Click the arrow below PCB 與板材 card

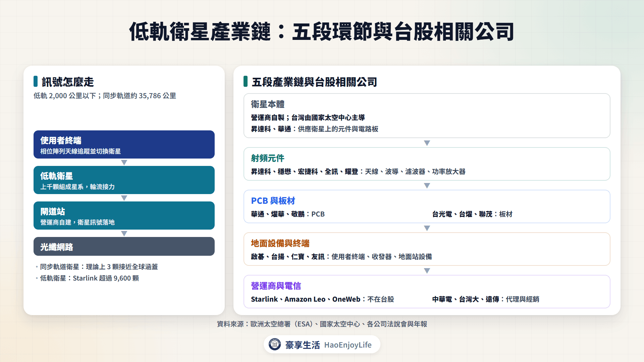[x=427, y=228]
